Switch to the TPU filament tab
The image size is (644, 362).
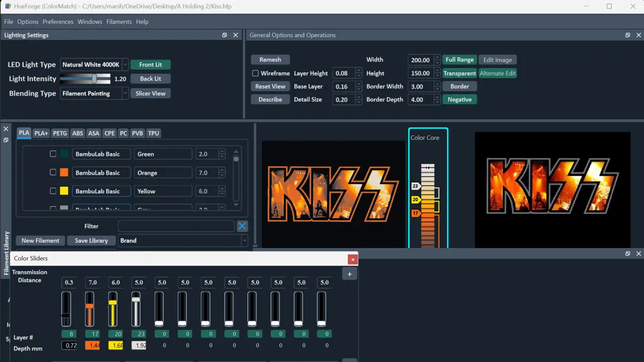(153, 133)
